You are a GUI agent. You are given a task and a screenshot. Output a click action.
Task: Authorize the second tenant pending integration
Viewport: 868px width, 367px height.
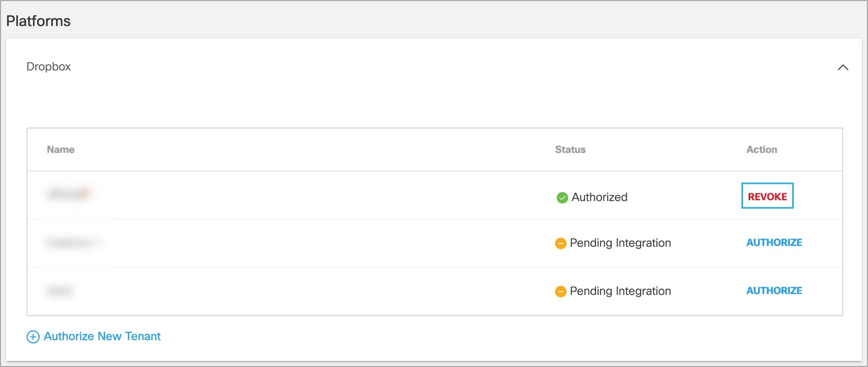pos(774,243)
